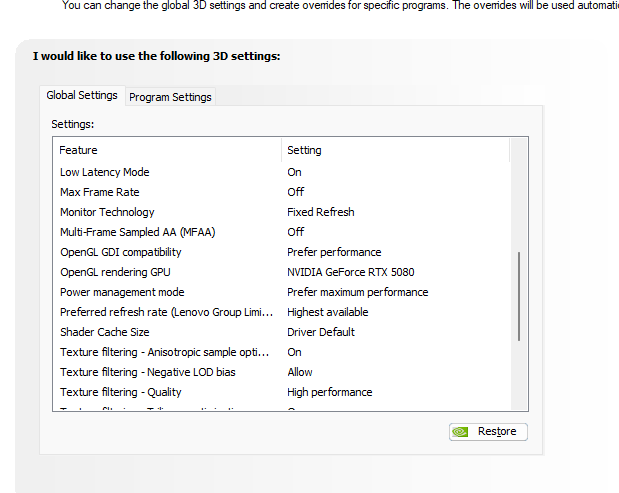
Task: Click the Prefer maximum performance value
Action: (x=357, y=292)
